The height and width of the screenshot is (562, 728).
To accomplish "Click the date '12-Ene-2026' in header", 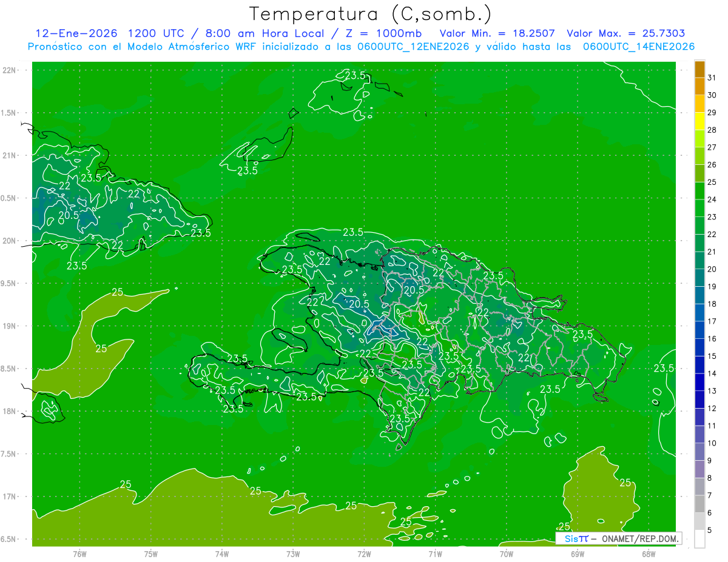I will click(x=75, y=33).
